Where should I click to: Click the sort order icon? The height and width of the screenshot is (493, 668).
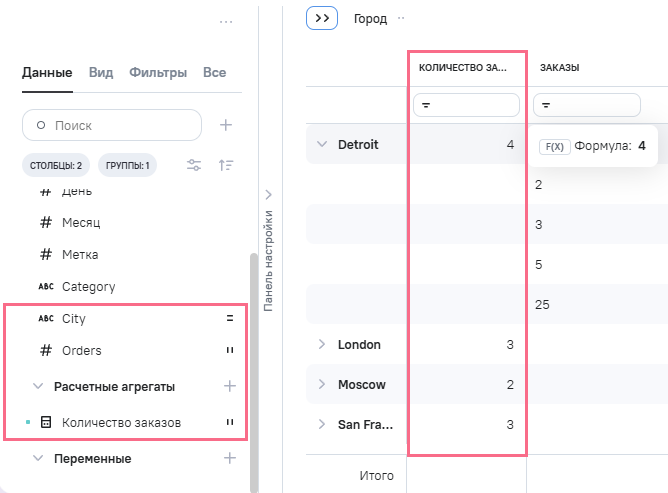(x=227, y=165)
